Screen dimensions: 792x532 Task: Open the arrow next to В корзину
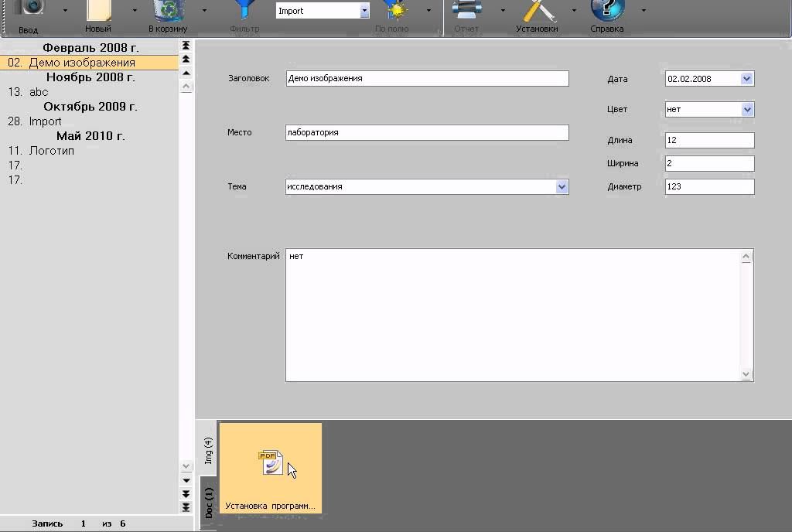pos(204,10)
